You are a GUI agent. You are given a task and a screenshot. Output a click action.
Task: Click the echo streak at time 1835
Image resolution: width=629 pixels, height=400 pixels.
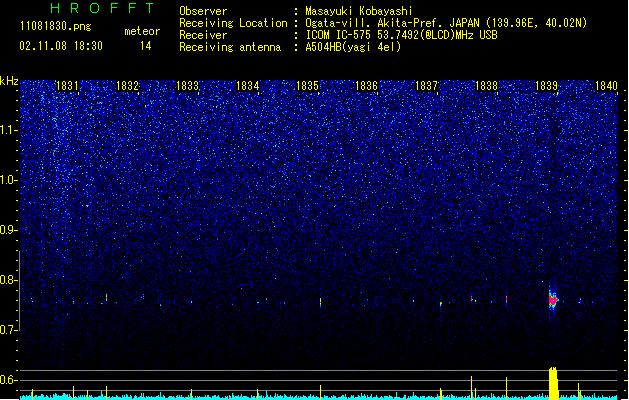coord(321,302)
